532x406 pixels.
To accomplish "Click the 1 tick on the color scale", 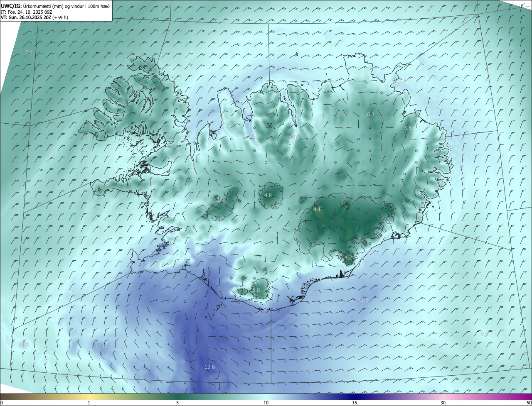I will click(x=89, y=403).
